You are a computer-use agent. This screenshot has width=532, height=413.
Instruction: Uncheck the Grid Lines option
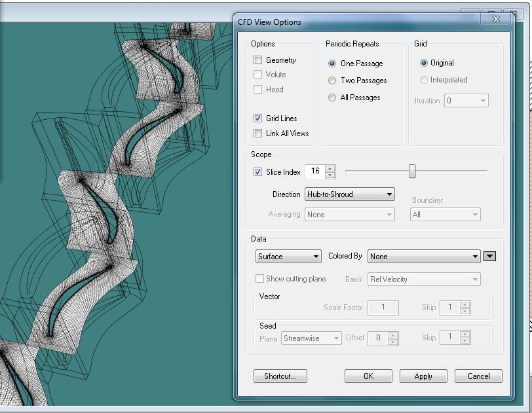[258, 118]
